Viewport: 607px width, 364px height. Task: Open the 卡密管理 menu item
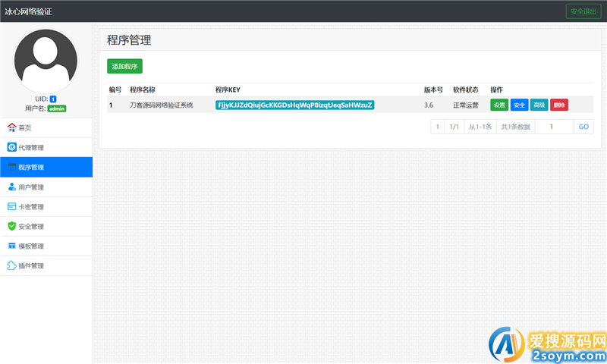point(46,207)
